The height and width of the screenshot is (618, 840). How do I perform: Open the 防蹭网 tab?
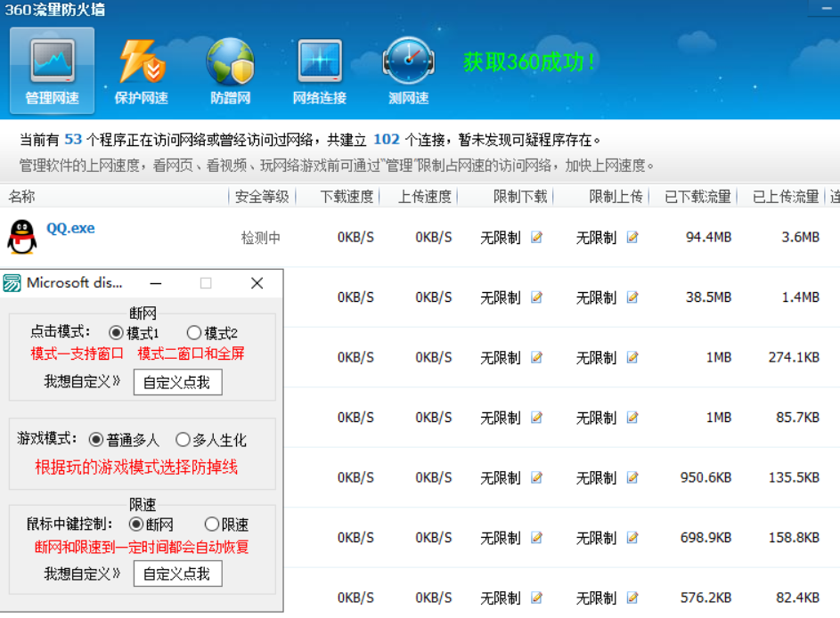[x=231, y=70]
